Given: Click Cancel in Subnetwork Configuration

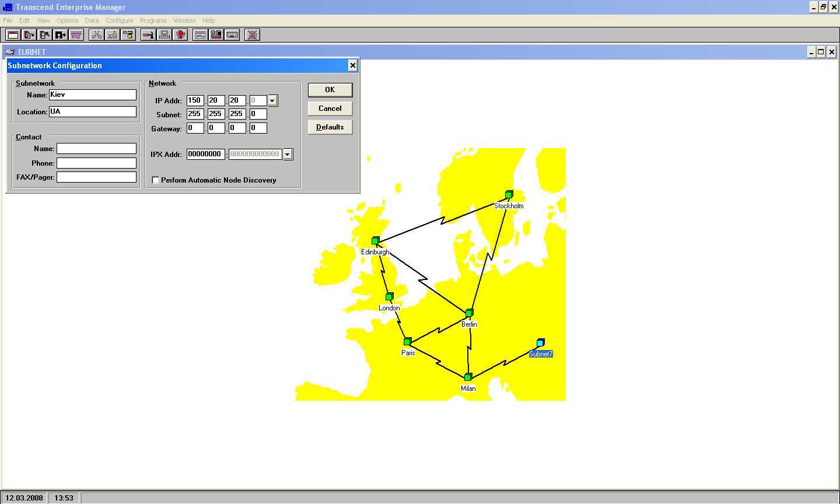Looking at the screenshot, I should 330,108.
